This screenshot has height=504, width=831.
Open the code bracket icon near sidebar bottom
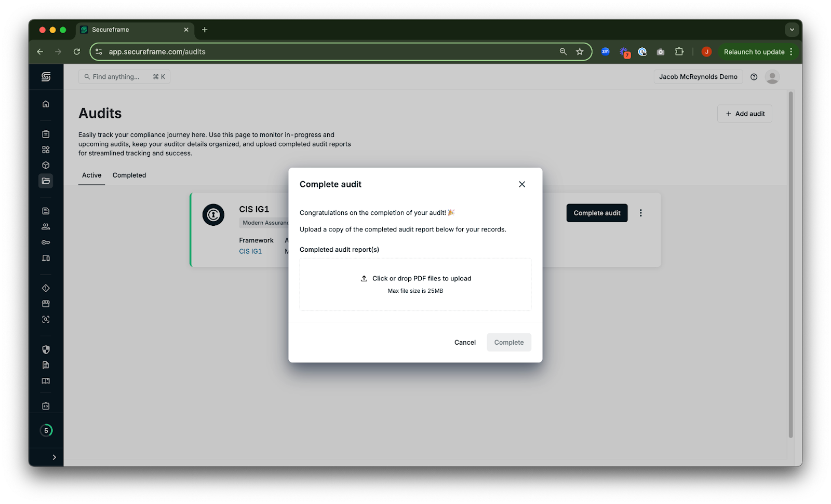(46, 406)
